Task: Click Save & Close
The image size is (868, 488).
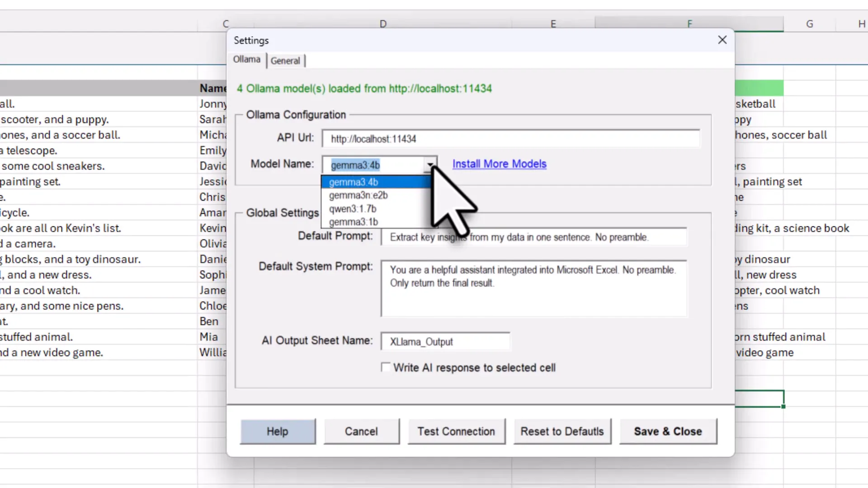Action: click(668, 431)
